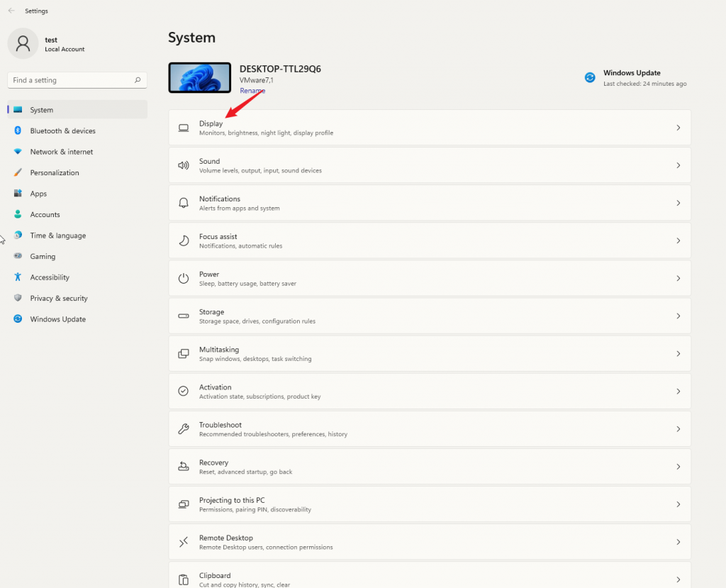Expand the Activation row chevron
This screenshot has width=726, height=588.
click(x=678, y=391)
